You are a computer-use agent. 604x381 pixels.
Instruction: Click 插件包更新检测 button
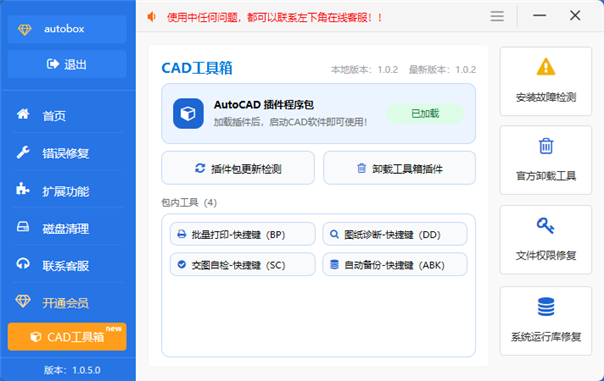tap(238, 168)
